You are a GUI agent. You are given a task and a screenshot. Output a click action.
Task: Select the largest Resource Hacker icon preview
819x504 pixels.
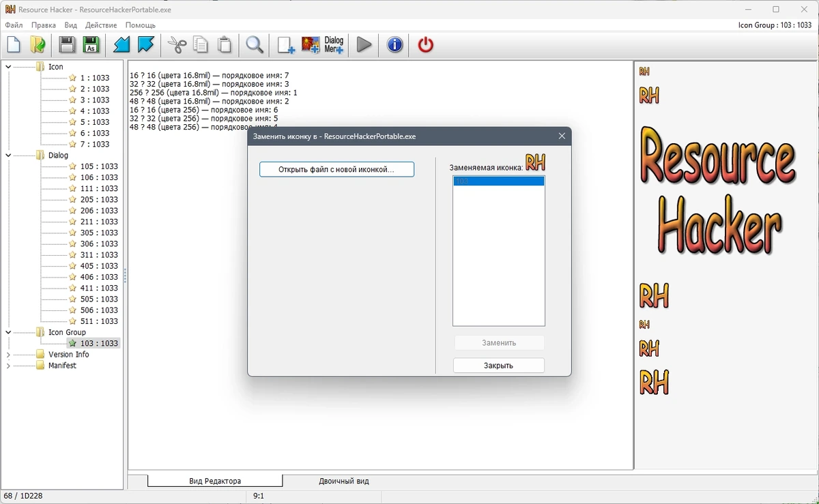point(718,191)
